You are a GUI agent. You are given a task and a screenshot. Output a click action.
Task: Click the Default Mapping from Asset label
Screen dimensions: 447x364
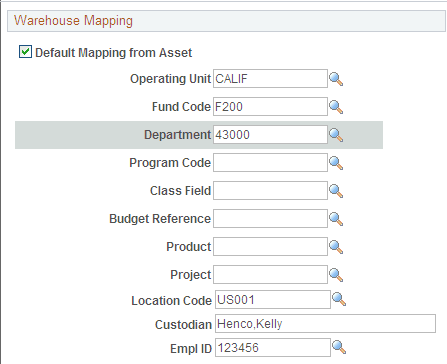click(114, 53)
